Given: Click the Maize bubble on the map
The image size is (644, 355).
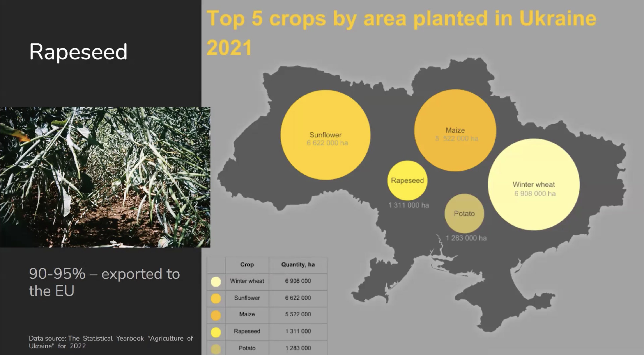Looking at the screenshot, I should coord(455,130).
